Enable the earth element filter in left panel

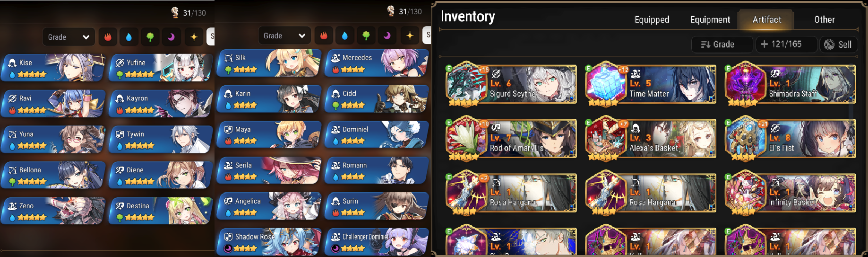pos(150,37)
